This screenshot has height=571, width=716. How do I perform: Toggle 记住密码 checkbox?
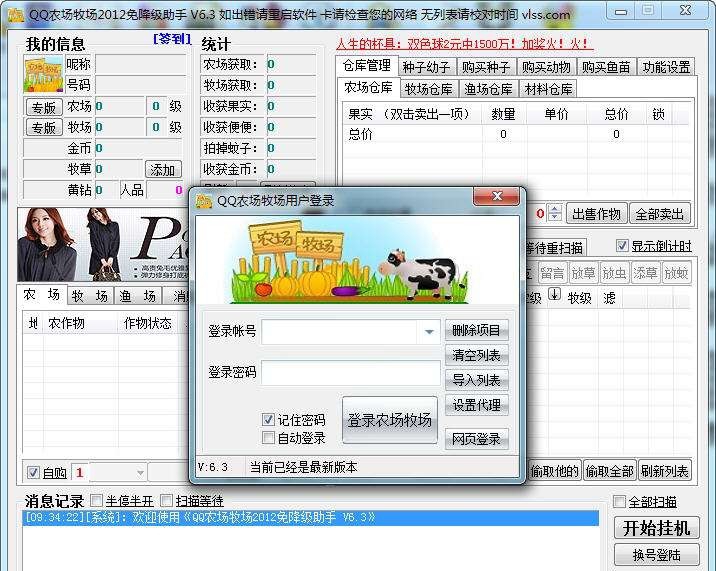tap(268, 419)
